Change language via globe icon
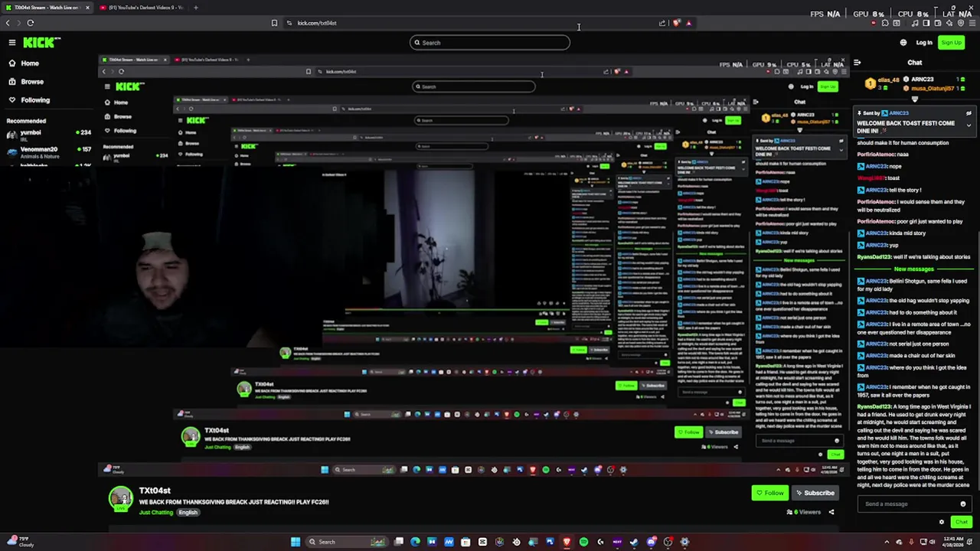Screen dimensions: 980x551 click(903, 43)
